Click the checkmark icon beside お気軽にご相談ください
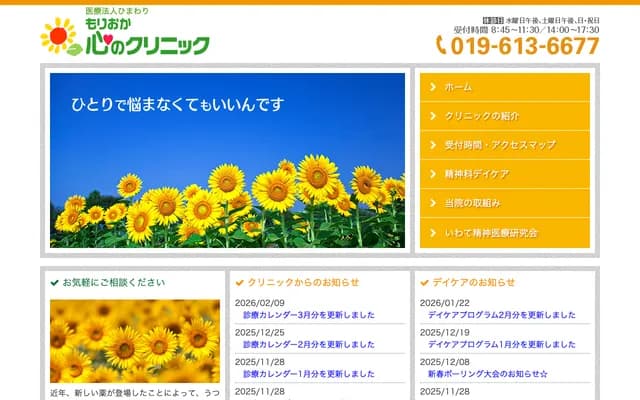Screen dimensions: 640x400 click(54, 283)
